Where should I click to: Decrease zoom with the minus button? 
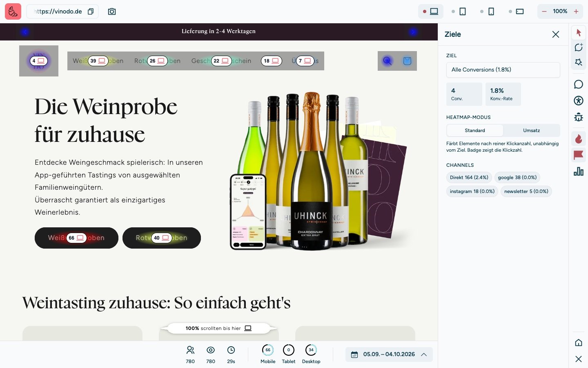point(544,11)
